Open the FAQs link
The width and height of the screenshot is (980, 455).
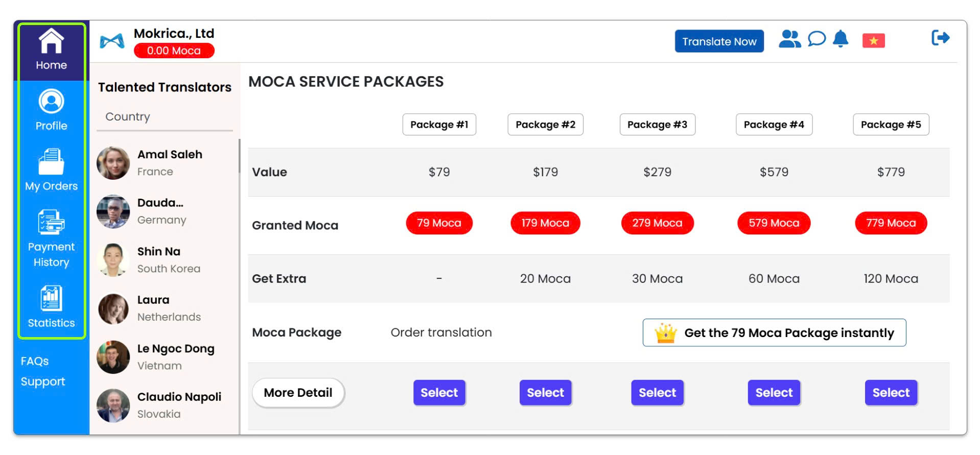(35, 361)
